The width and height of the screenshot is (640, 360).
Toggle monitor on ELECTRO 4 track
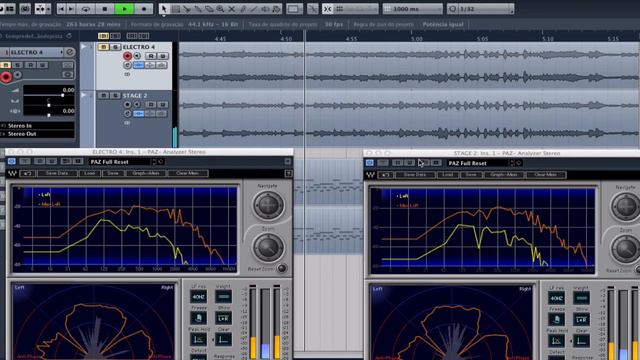(137, 56)
